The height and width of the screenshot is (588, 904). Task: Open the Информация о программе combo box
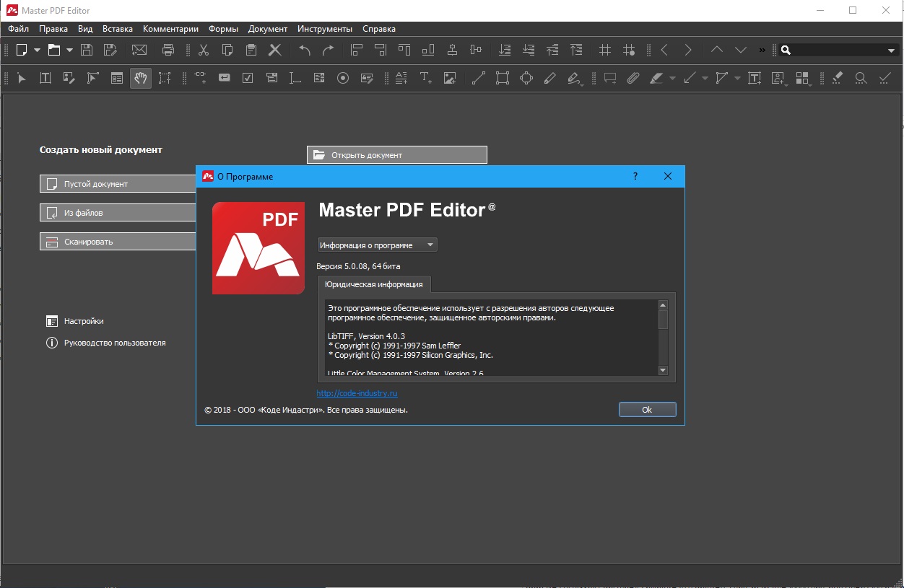click(377, 245)
